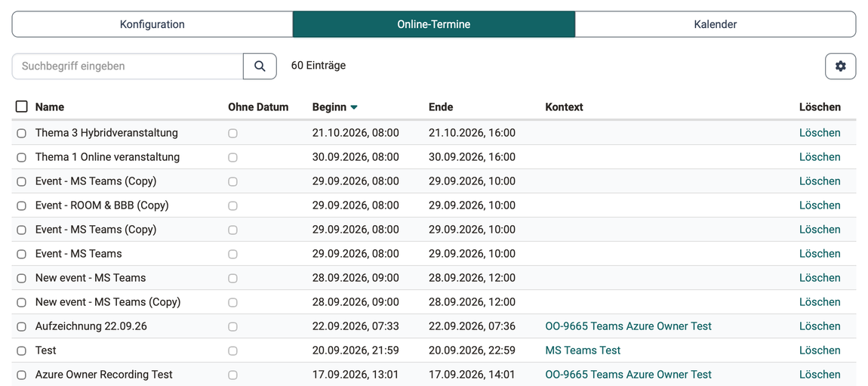The width and height of the screenshot is (868, 386).
Task: Open OO-9665 context link in Azure Owner Recording row
Action: point(628,375)
